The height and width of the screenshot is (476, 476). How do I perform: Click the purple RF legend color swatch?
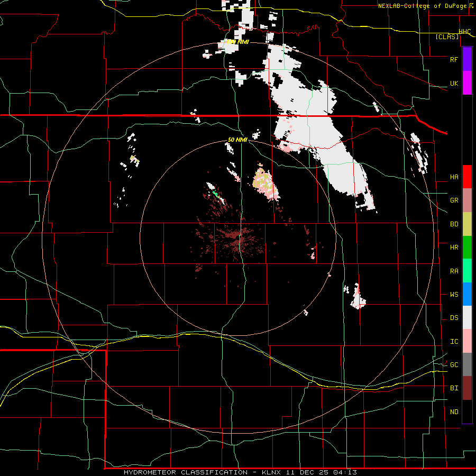(x=467, y=59)
